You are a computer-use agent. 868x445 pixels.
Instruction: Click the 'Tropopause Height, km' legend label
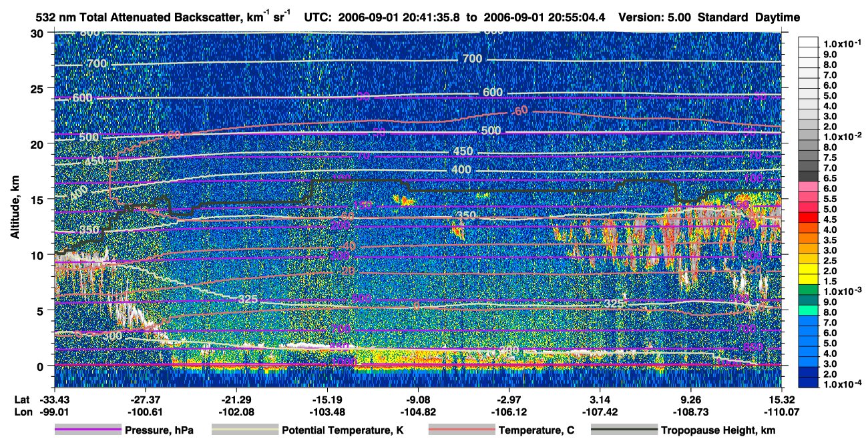coord(718,430)
